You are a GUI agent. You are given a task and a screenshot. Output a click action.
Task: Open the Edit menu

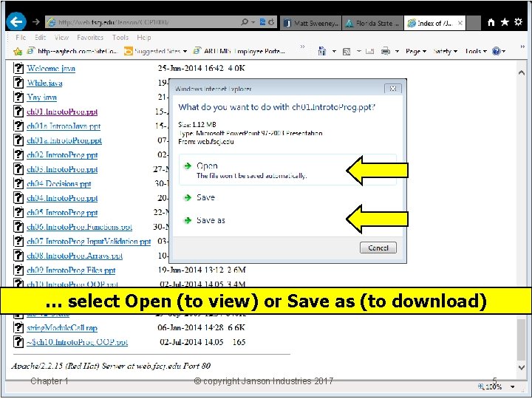click(x=41, y=38)
